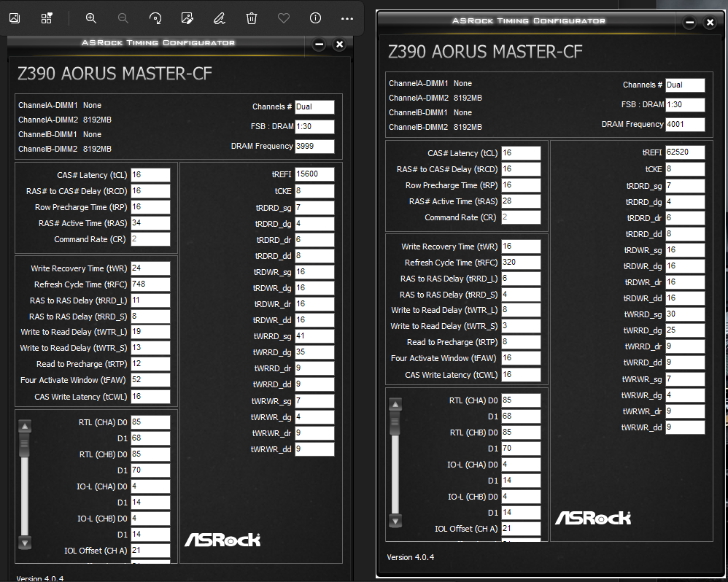Click the left window's tWRRD_sg field showing 41
728x582 pixels.
click(314, 336)
